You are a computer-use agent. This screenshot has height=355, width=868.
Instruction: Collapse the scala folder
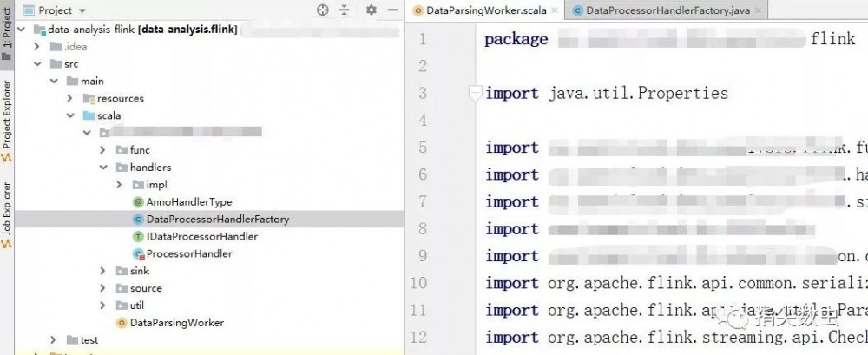click(70, 115)
